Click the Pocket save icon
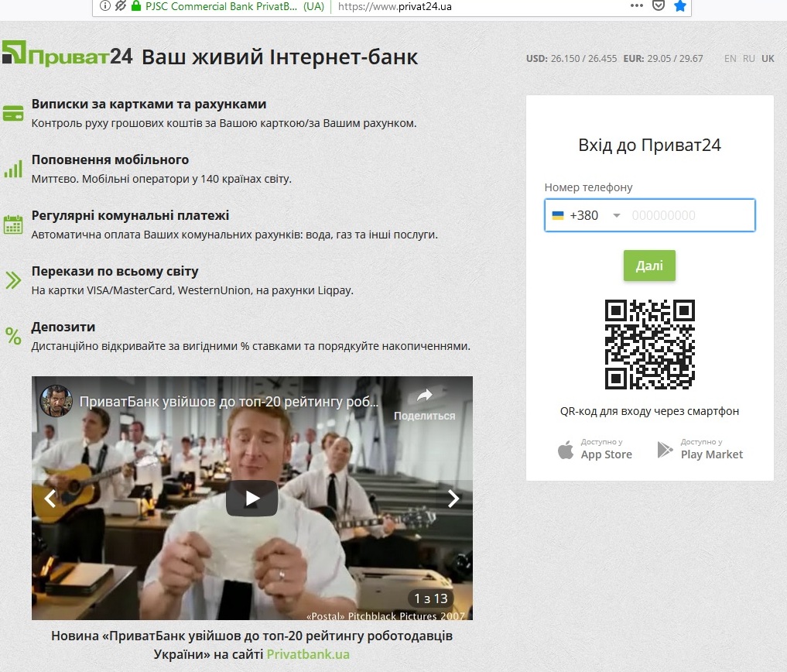This screenshot has height=672, width=787. (659, 6)
